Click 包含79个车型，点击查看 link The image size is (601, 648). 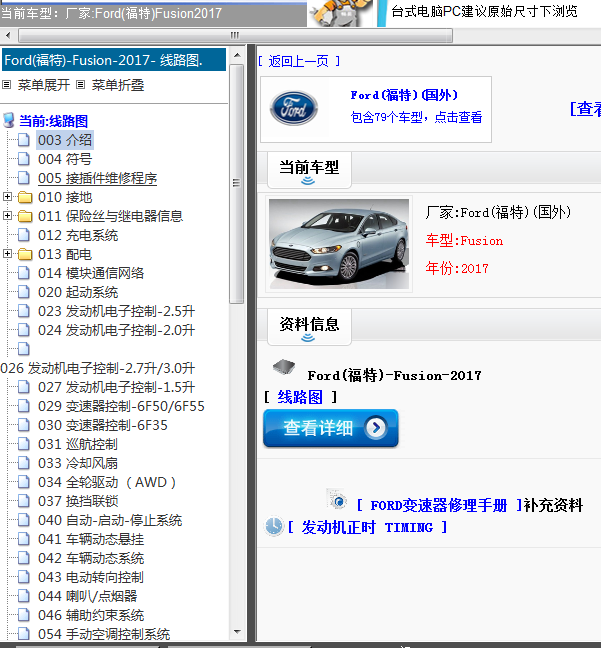coord(416,117)
